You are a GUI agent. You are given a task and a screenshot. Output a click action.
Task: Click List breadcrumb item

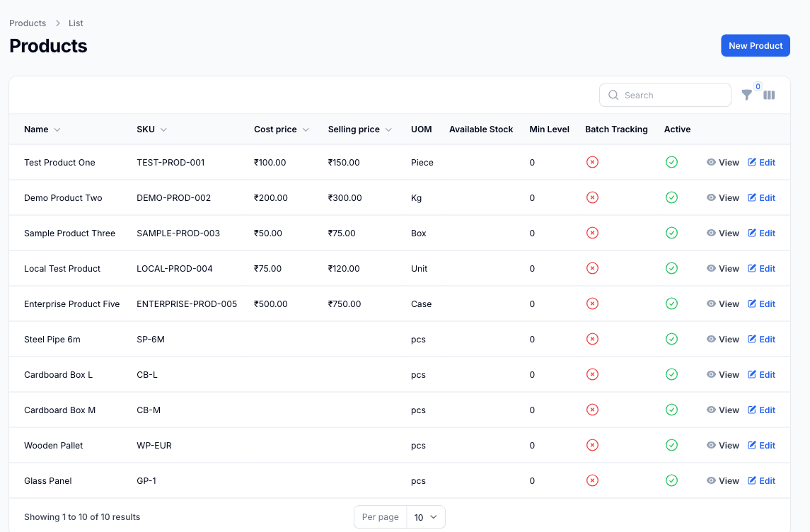click(x=76, y=23)
